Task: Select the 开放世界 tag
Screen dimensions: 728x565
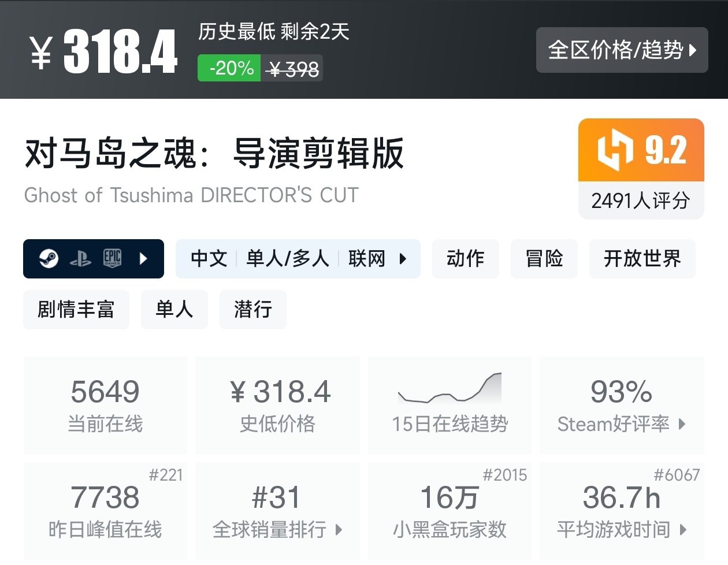Action: click(x=642, y=258)
